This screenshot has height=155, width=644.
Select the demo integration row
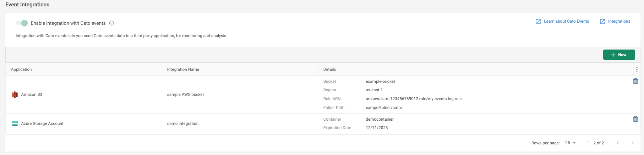click(x=182, y=124)
